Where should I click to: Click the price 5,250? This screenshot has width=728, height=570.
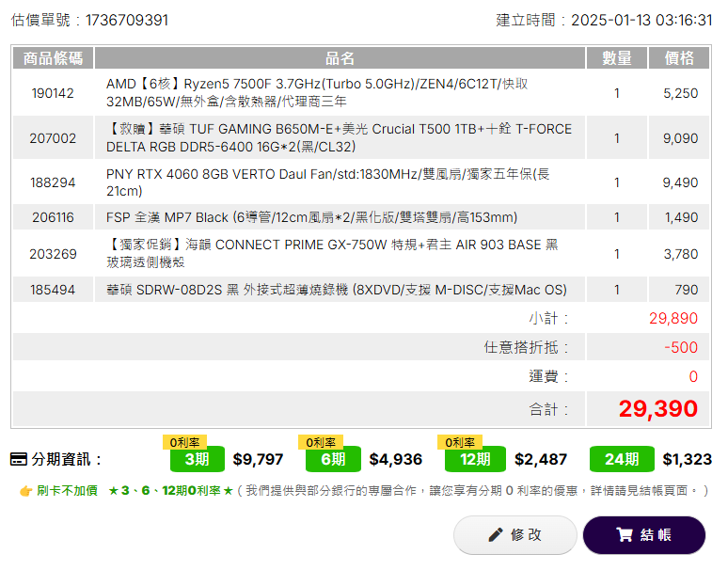680,93
